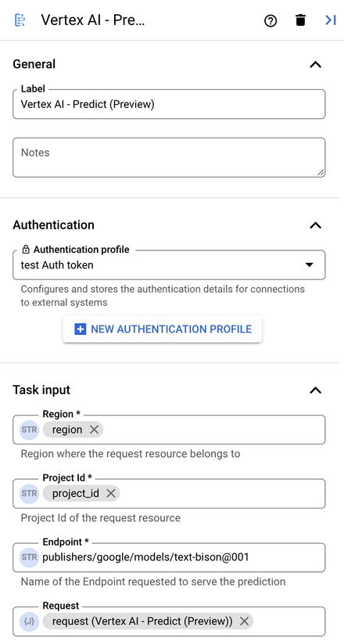The image size is (344, 644).
Task: Click the STR badge in Region field
Action: point(29,430)
